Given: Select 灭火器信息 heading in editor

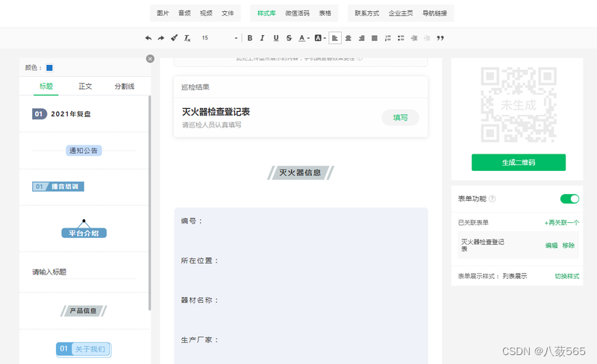Looking at the screenshot, I should (x=301, y=173).
